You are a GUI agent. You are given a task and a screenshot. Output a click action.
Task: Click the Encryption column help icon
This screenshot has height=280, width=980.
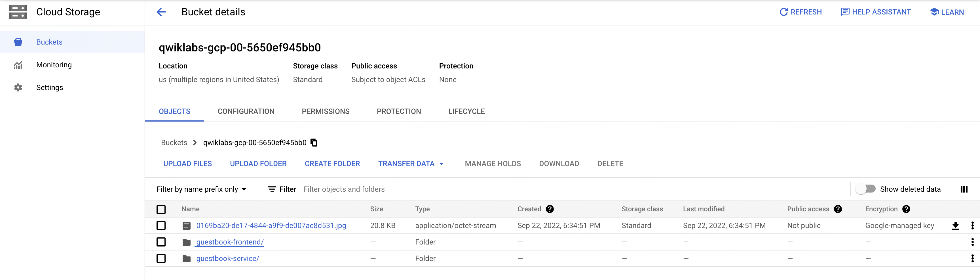pos(906,209)
